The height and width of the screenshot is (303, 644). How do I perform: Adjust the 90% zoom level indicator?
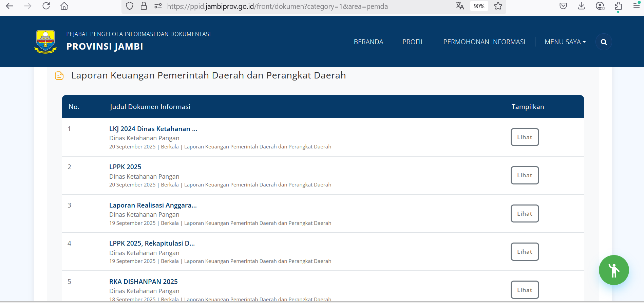coord(479,6)
